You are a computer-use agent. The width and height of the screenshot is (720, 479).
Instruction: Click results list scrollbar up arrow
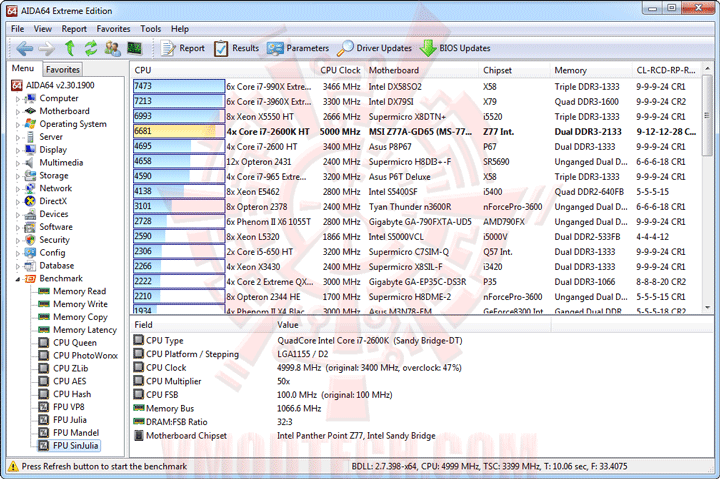[x=707, y=68]
